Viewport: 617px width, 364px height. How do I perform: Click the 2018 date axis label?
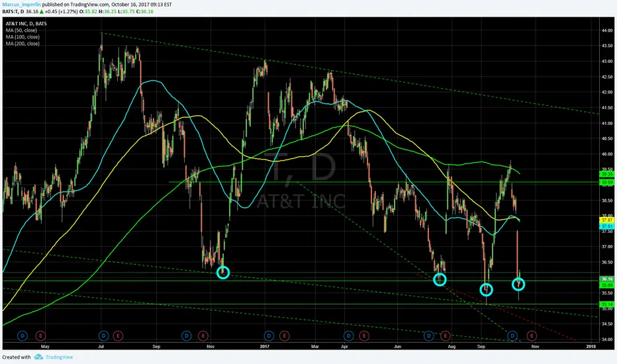[591, 347]
